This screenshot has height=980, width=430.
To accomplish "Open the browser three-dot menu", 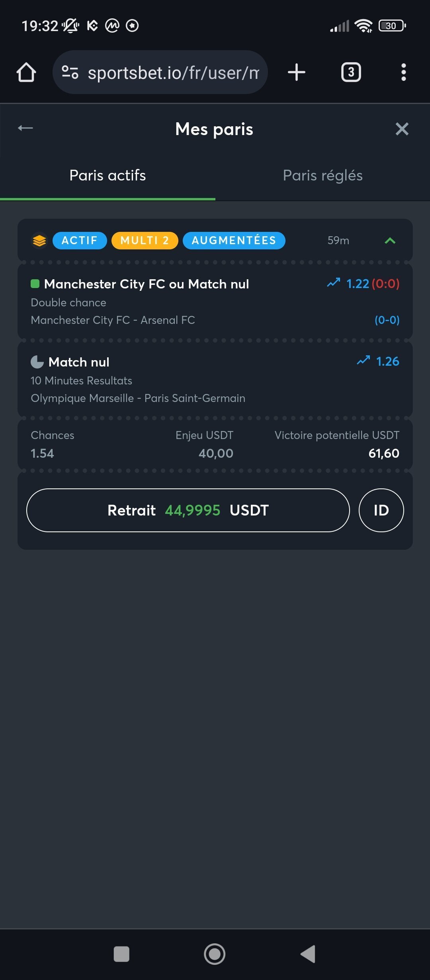I will click(404, 73).
